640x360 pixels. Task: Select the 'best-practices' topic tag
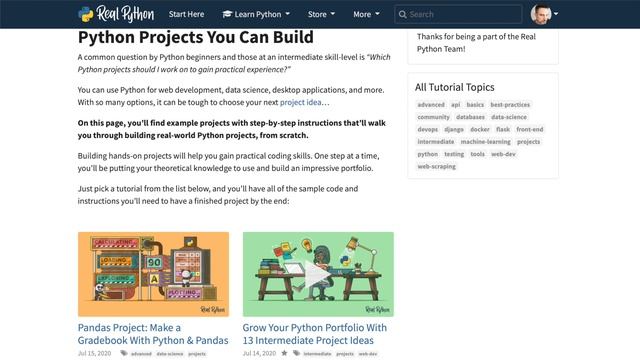point(510,104)
